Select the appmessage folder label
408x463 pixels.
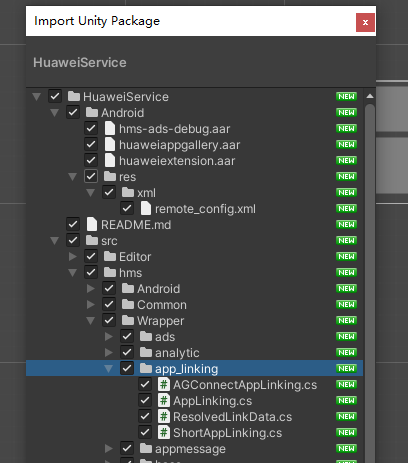(x=190, y=449)
